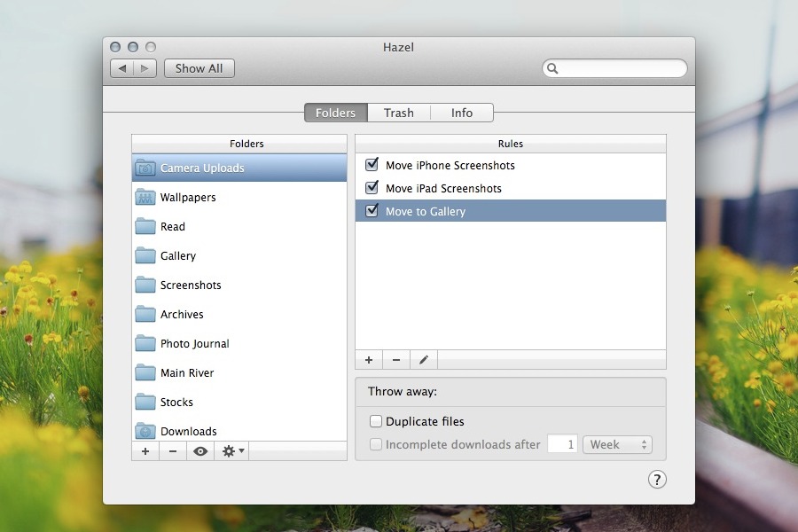This screenshot has height=532, width=798.
Task: Enable the Duplicate files checkbox
Action: click(x=376, y=422)
